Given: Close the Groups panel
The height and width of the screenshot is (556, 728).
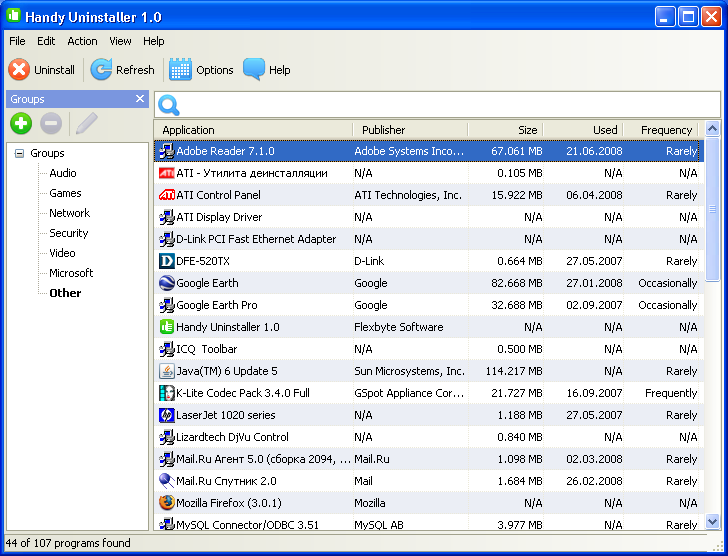Looking at the screenshot, I should pyautogui.click(x=140, y=99).
